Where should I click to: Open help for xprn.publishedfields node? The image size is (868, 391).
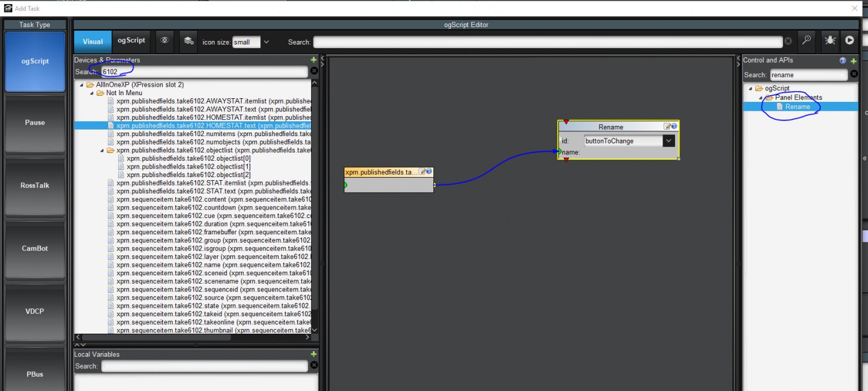[x=429, y=172]
